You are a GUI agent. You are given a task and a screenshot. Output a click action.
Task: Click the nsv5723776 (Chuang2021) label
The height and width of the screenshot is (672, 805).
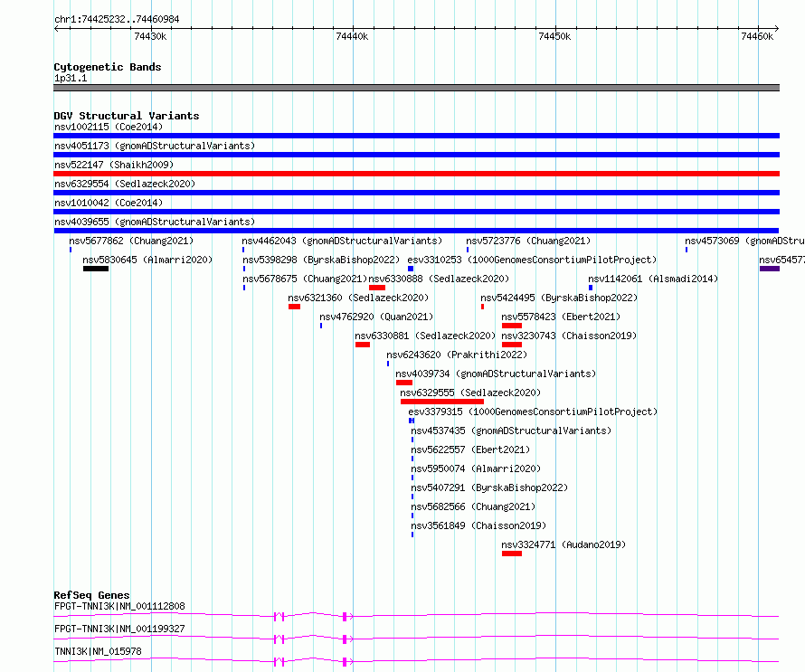(x=528, y=241)
